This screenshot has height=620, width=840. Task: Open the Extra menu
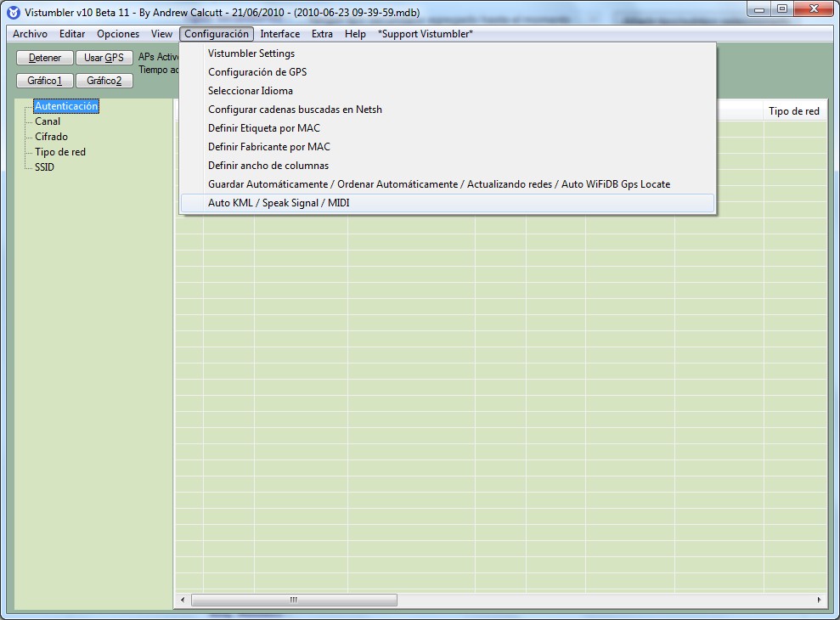pos(322,34)
